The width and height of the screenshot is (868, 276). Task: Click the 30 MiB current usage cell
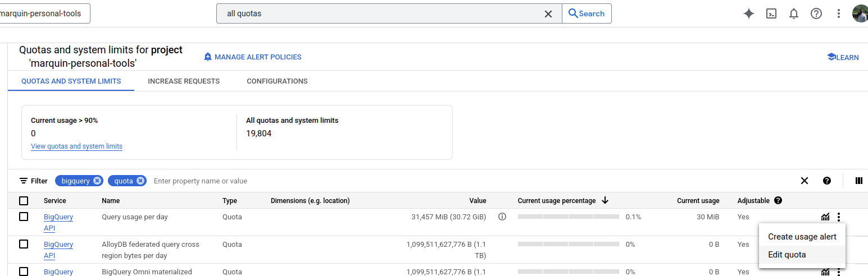pyautogui.click(x=708, y=217)
